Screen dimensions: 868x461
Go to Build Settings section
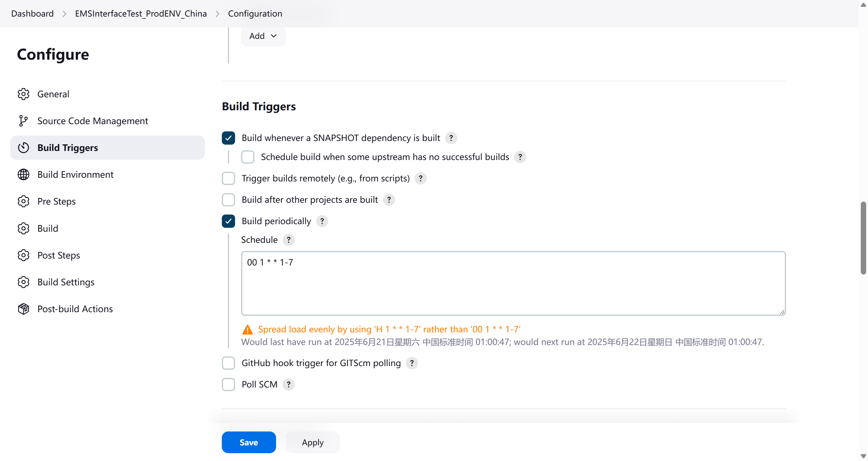click(x=66, y=282)
